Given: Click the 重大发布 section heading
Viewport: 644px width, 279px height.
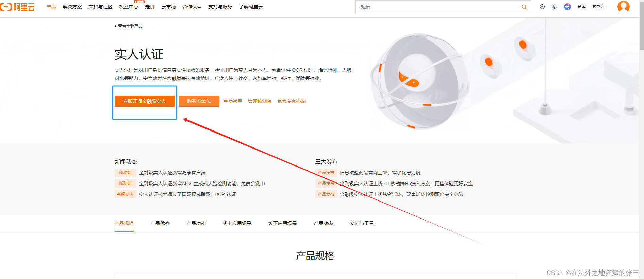Looking at the screenshot, I should 326,161.
